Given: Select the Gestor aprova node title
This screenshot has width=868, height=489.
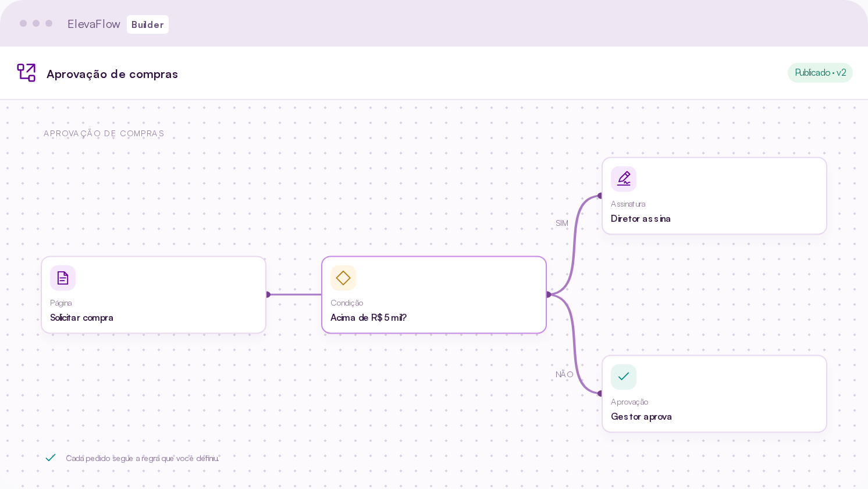Looking at the screenshot, I should 641,416.
